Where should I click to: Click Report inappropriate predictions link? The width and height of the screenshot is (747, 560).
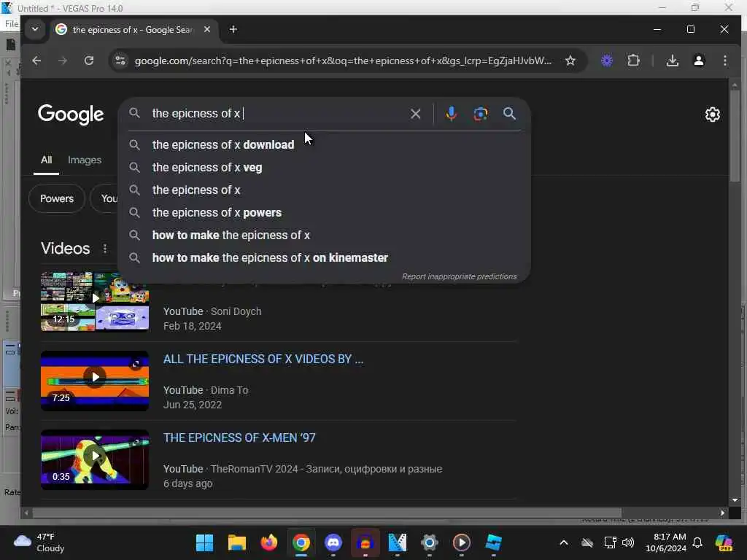pos(459,276)
